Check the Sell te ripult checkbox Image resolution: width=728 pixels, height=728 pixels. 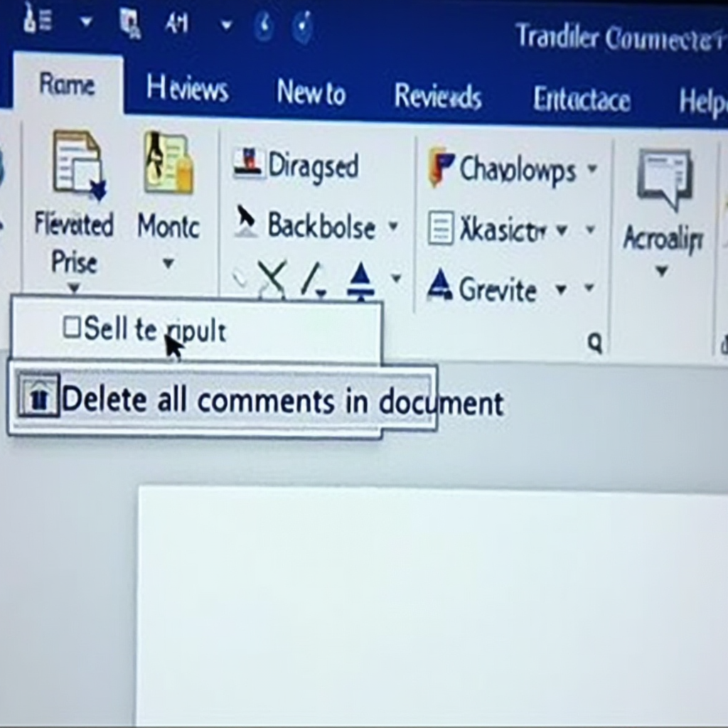click(71, 328)
